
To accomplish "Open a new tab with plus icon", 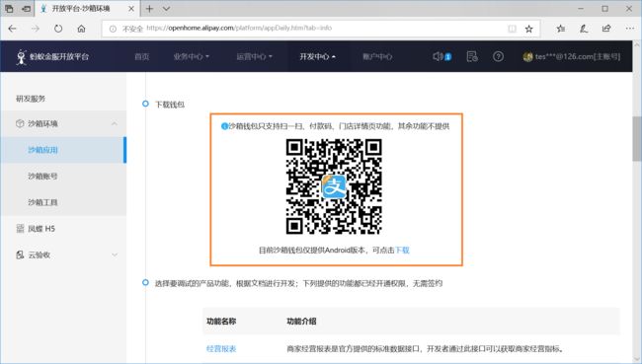I will click(x=149, y=9).
